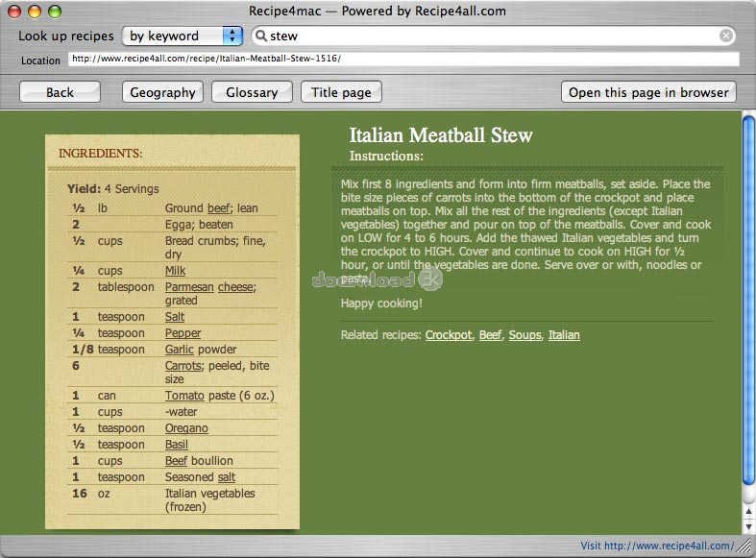756x558 pixels.
Task: View related Italian recipes
Action: pyautogui.click(x=564, y=335)
